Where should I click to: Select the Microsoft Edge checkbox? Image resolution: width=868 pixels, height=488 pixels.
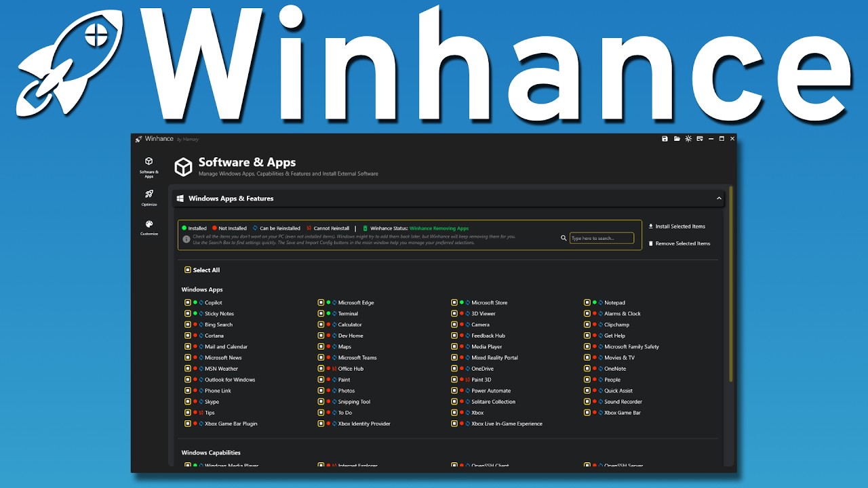(x=321, y=303)
